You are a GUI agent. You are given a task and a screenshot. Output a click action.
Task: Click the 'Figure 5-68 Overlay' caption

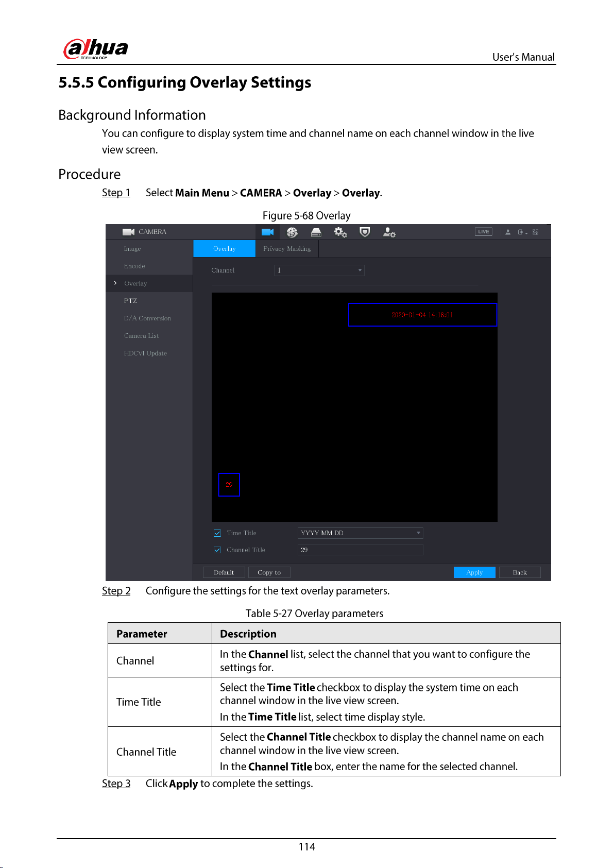click(306, 216)
